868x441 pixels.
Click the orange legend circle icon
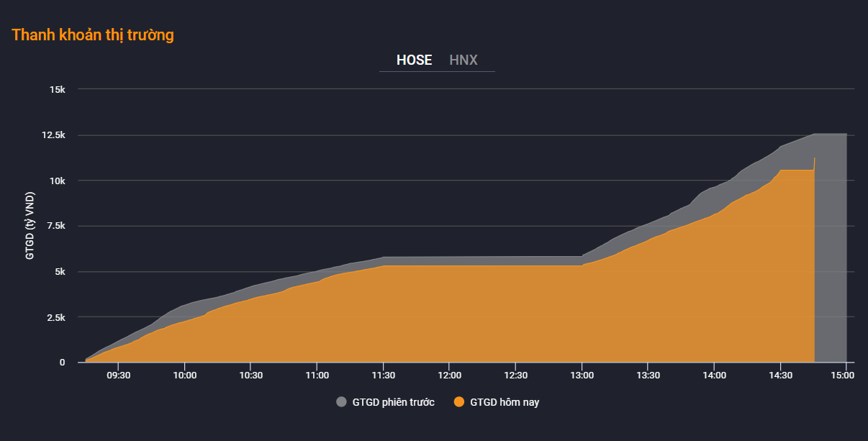click(459, 402)
